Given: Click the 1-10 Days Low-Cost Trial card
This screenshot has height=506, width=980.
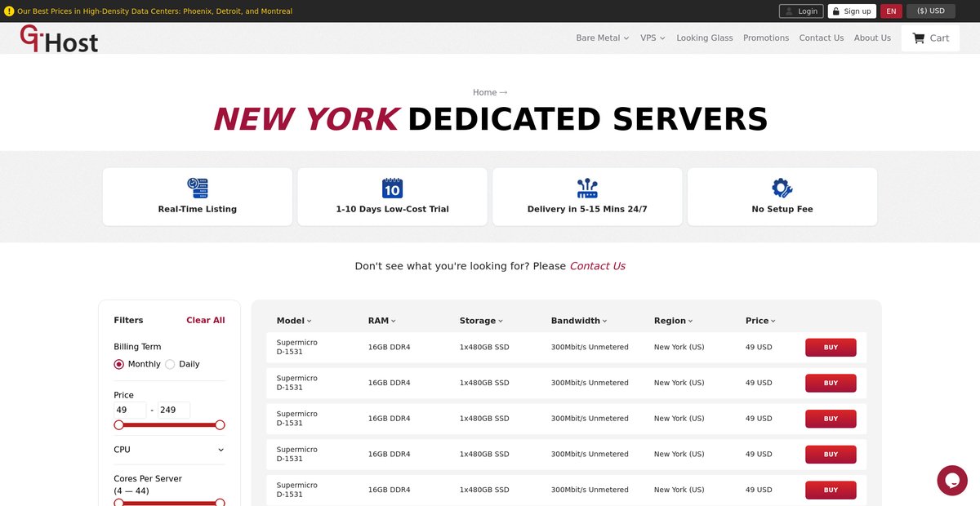Looking at the screenshot, I should 392,197.
